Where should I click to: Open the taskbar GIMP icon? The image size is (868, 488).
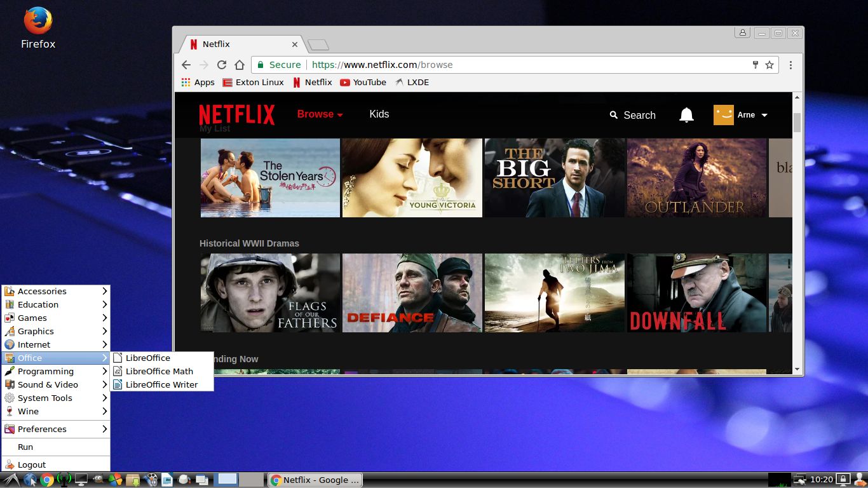click(x=98, y=480)
